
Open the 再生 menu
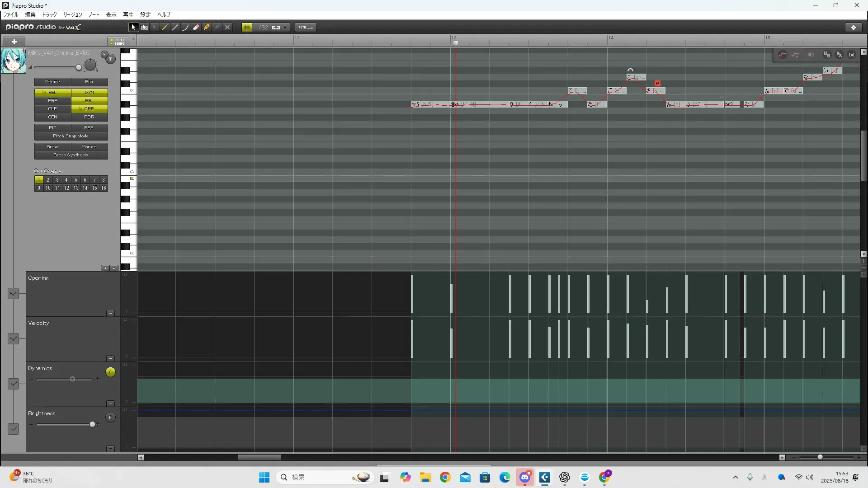[128, 15]
